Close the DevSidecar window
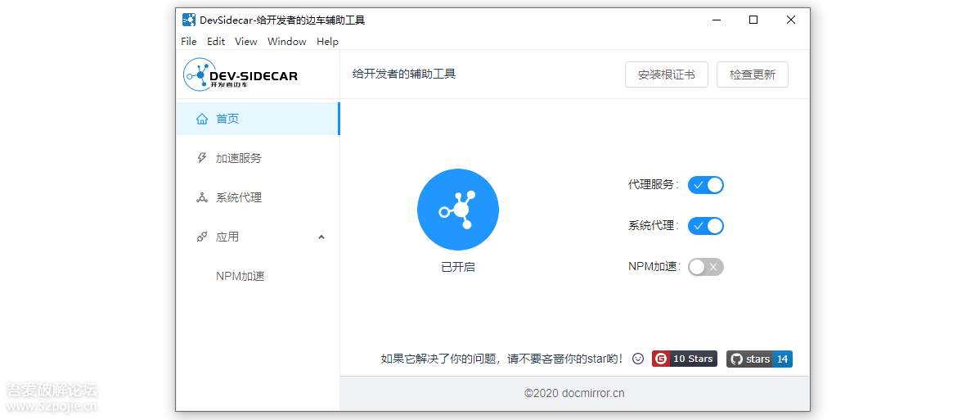 click(790, 20)
